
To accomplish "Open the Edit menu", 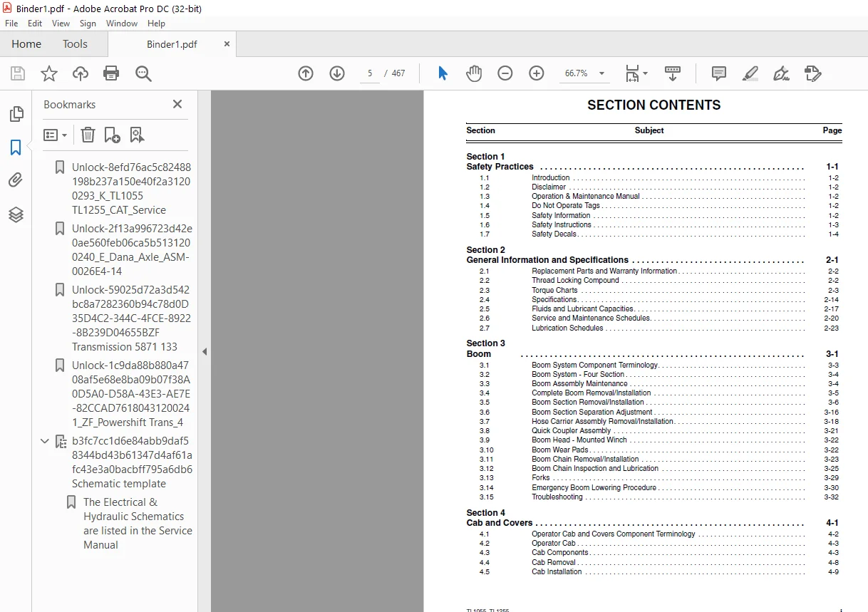I will click(x=35, y=24).
